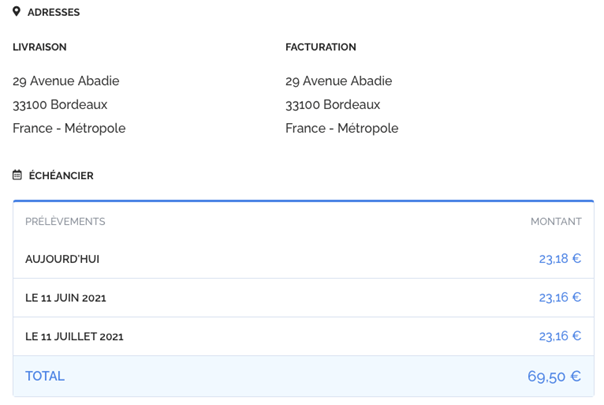
Task: Click France - Métropole under FACTURATION
Action: tap(341, 128)
